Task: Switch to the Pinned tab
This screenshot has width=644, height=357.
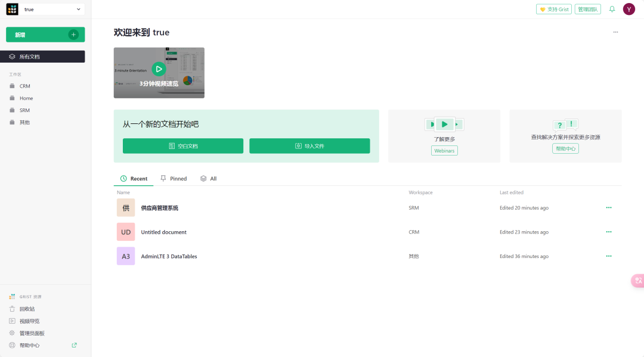Action: click(174, 179)
